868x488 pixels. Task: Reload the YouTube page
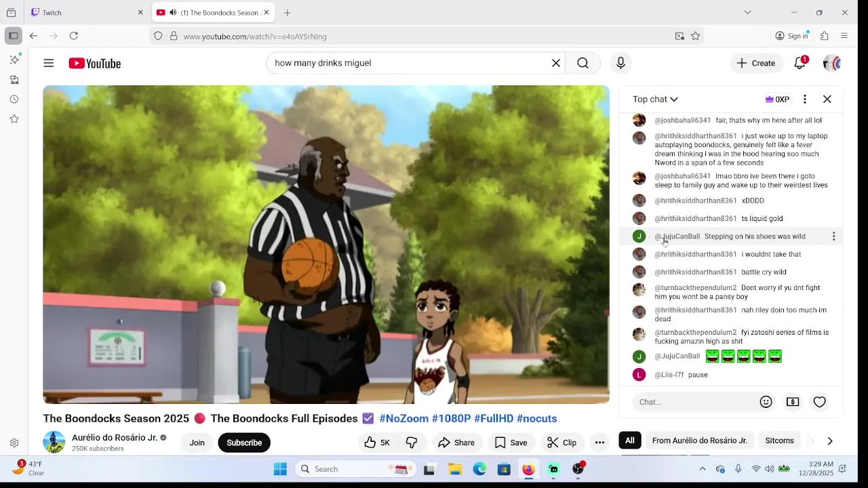74,36
